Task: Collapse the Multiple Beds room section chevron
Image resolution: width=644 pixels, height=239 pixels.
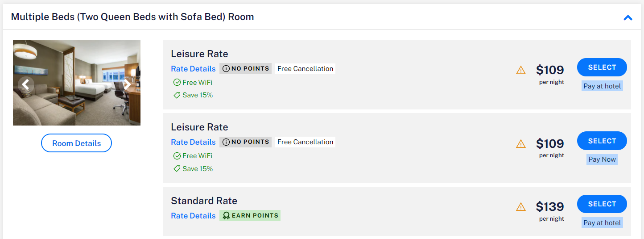Action: [x=628, y=18]
